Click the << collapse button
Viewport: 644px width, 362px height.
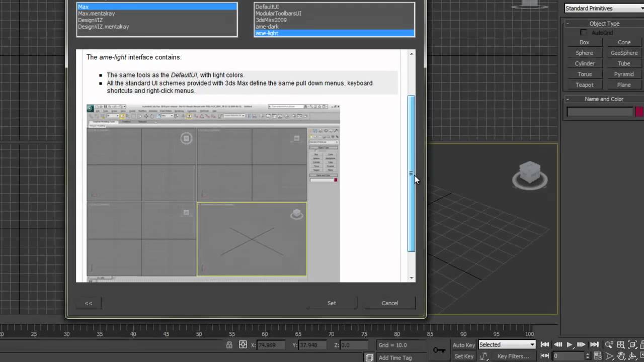point(89,303)
